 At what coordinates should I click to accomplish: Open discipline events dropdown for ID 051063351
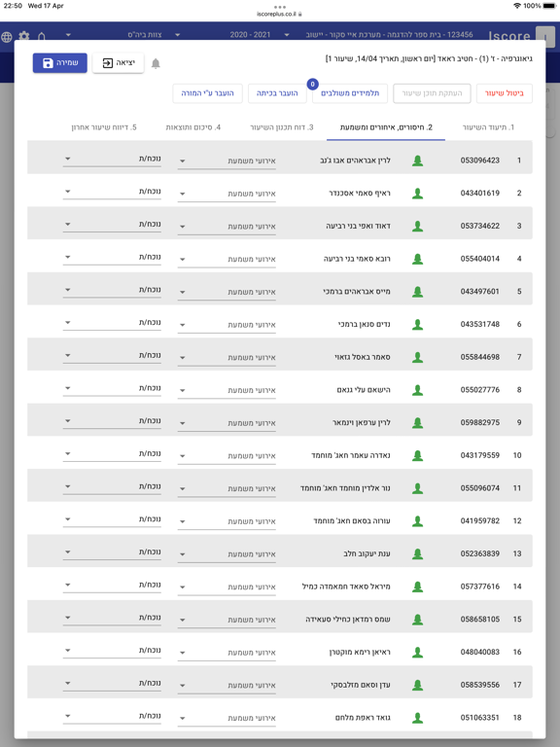point(227,719)
